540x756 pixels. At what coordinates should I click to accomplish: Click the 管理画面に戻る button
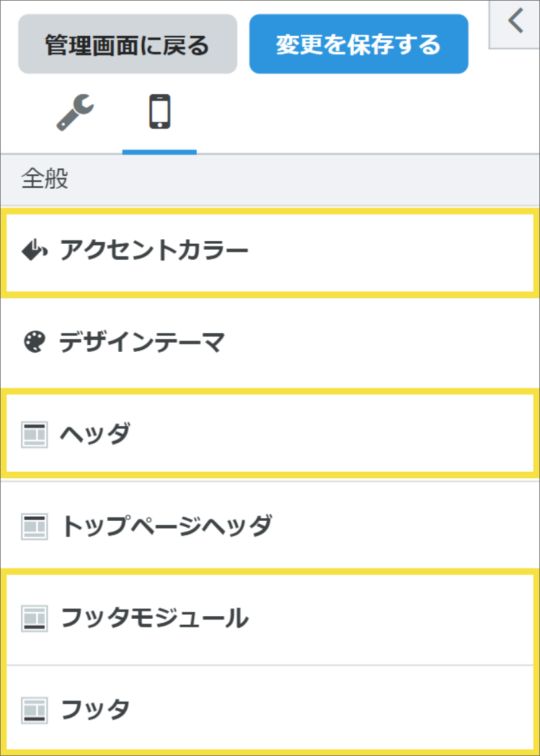[x=127, y=42]
